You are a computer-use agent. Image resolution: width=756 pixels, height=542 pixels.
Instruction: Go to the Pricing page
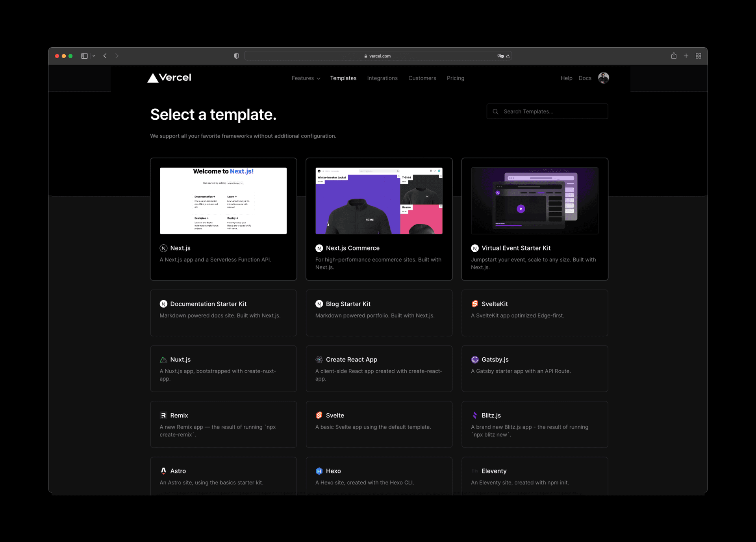(x=455, y=78)
